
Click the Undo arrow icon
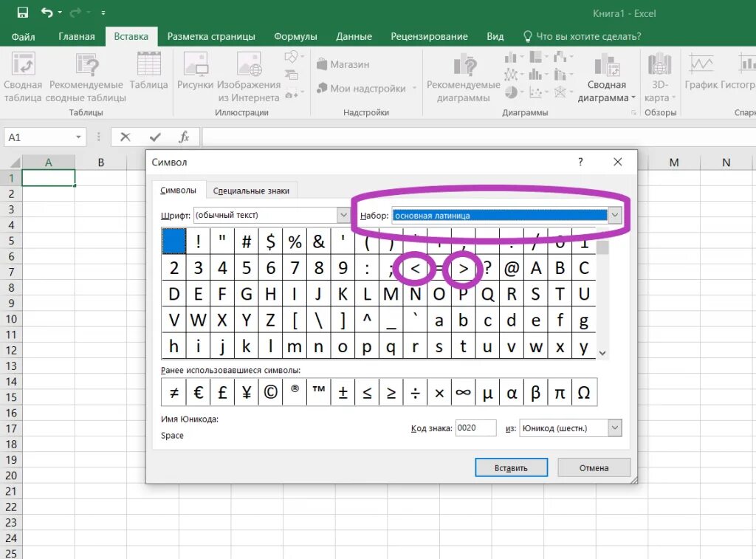tap(47, 13)
